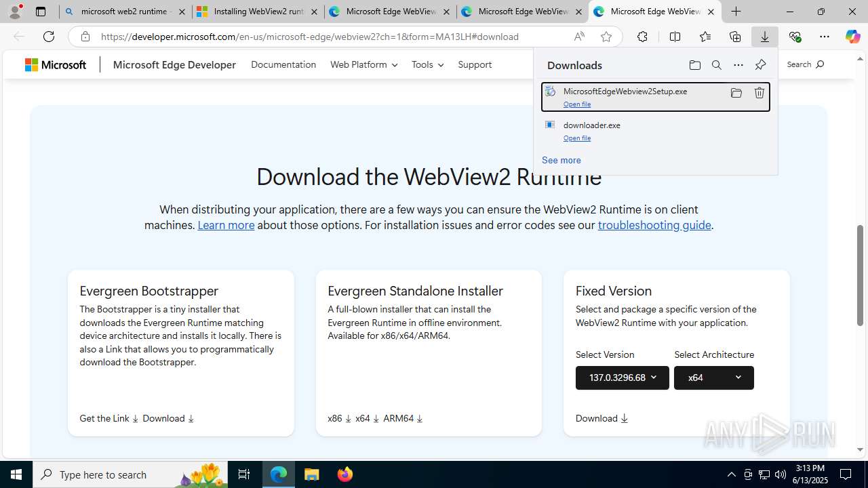Open file link for MicrosoftEdgeWebview2Setup.exe
The height and width of the screenshot is (488, 868).
tap(577, 104)
